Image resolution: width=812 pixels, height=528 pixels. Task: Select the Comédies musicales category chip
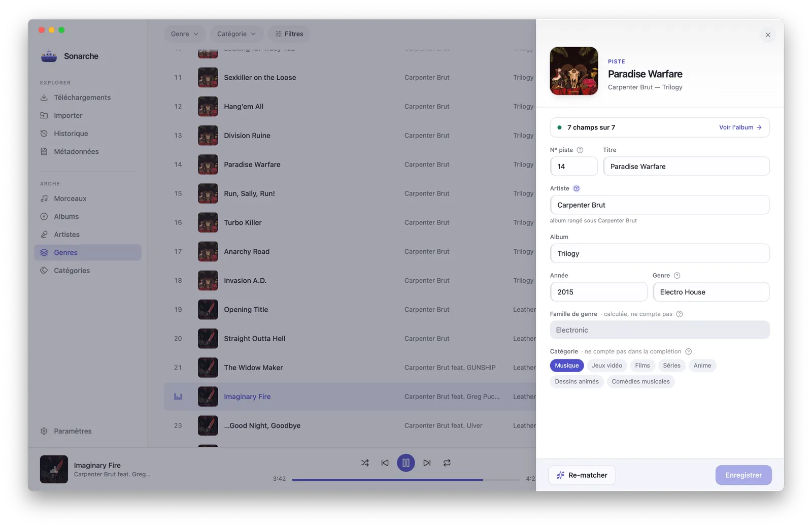coord(641,382)
